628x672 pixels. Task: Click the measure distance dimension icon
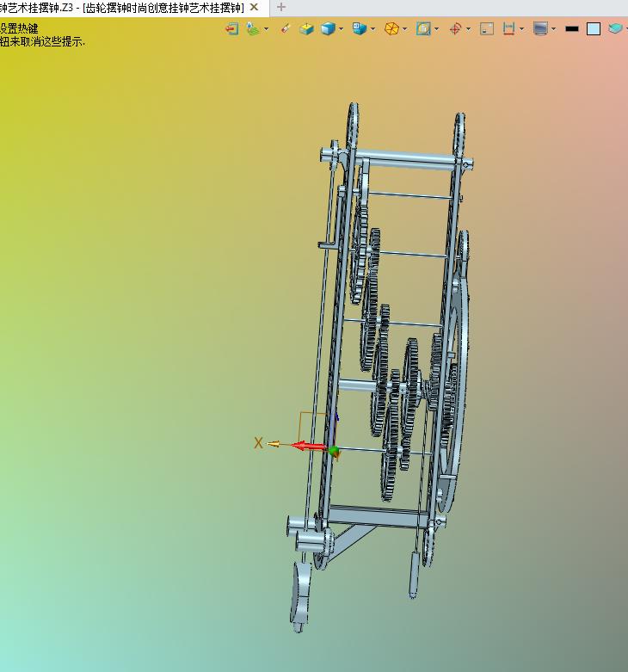coord(508,28)
